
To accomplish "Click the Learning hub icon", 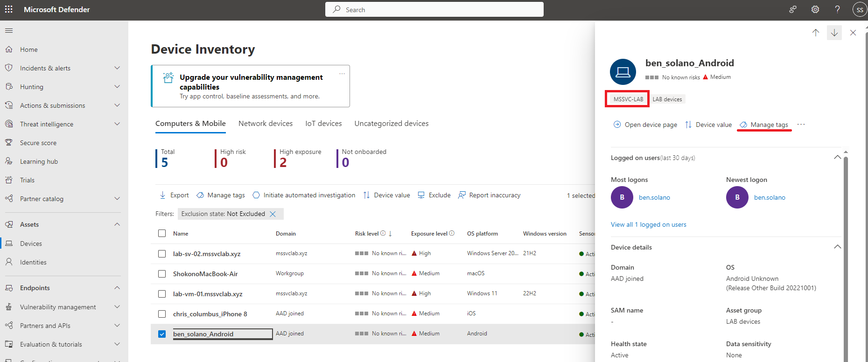I will coord(9,161).
